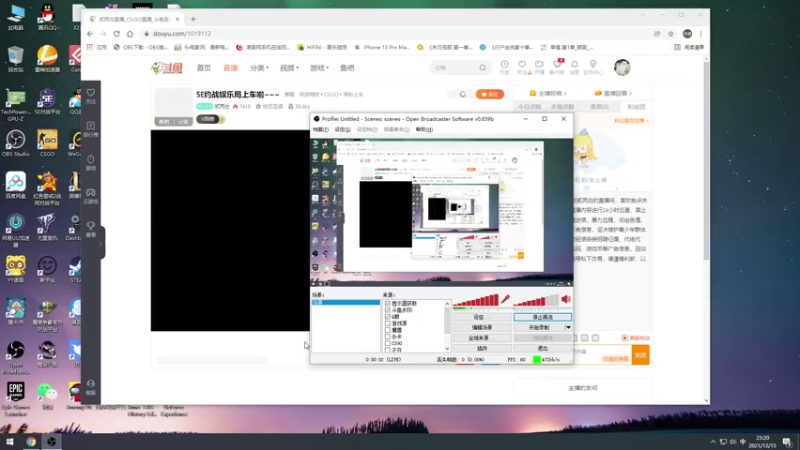The height and width of the screenshot is (450, 800).
Task: Click the orange 关注 follow button
Action: pyautogui.click(x=489, y=94)
